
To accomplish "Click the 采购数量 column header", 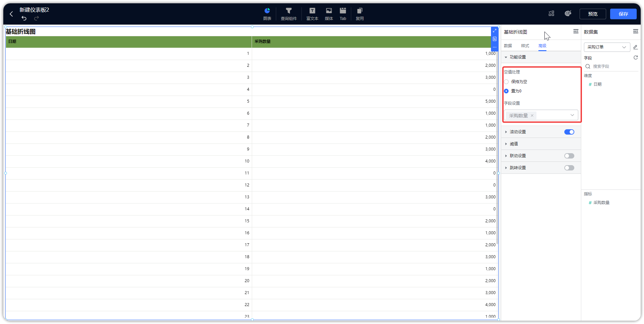I will (x=371, y=42).
